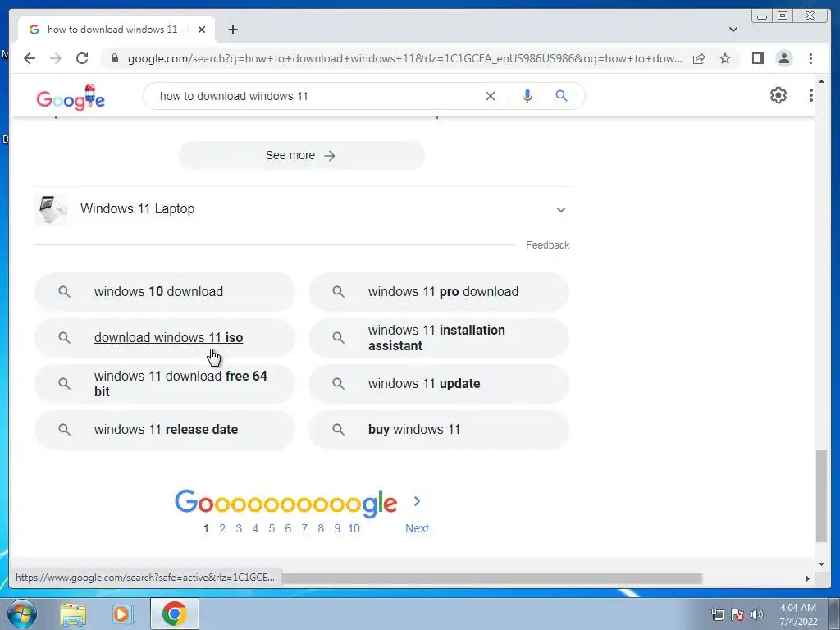The height and width of the screenshot is (630, 840).
Task: Click the network tray icon
Action: (717, 614)
